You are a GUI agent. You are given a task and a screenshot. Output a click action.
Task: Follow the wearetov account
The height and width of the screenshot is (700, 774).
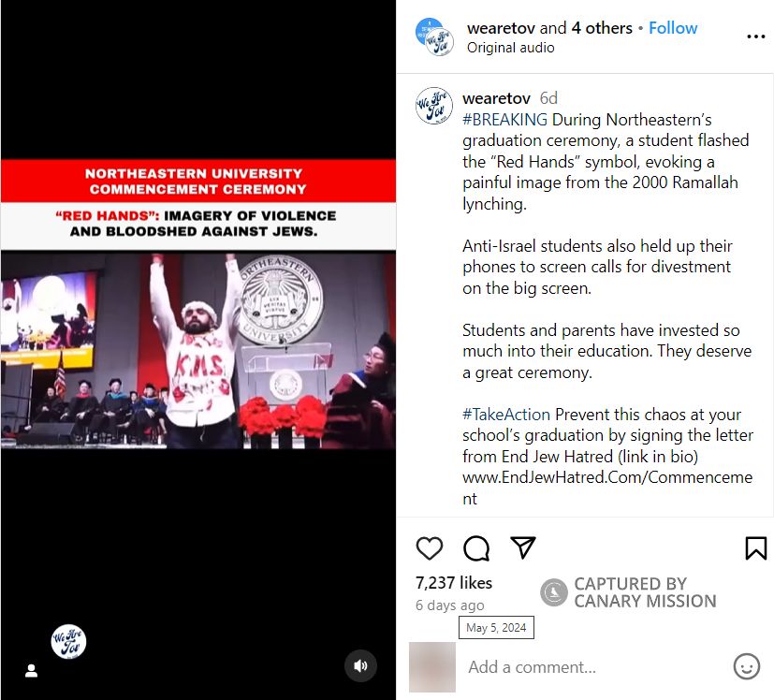(x=673, y=28)
